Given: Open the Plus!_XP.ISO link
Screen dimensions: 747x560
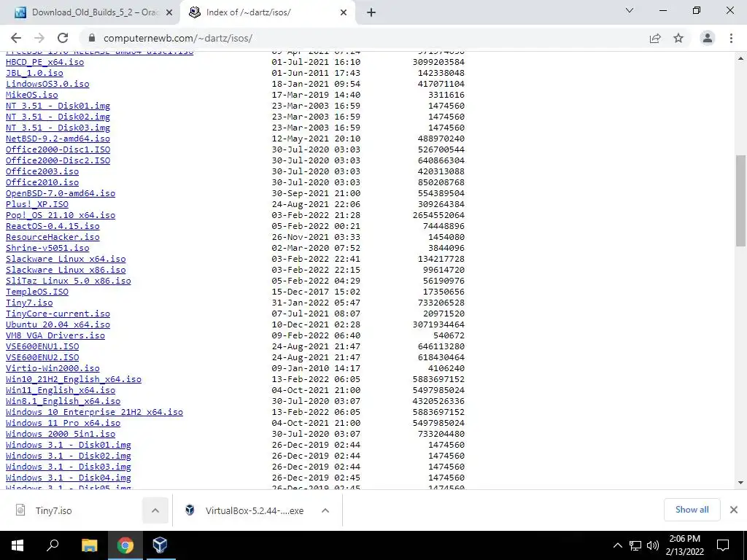Looking at the screenshot, I should point(37,204).
